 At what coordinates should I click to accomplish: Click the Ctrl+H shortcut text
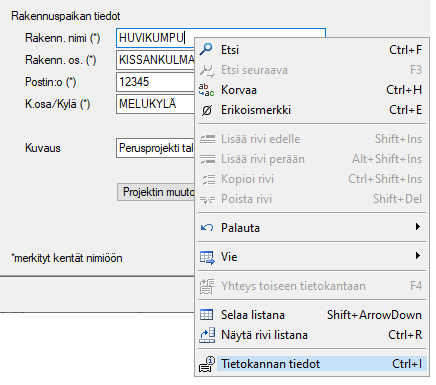coord(404,90)
